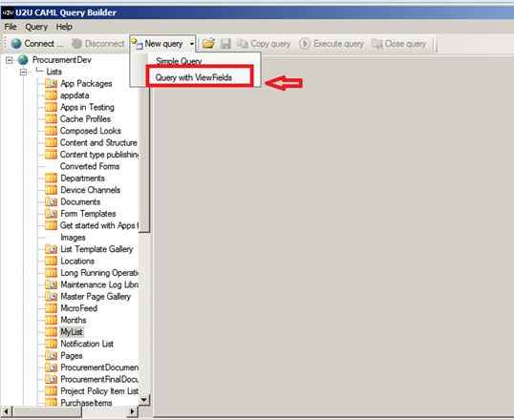
Task: Click the tree scroll down arrow
Action: (144, 400)
